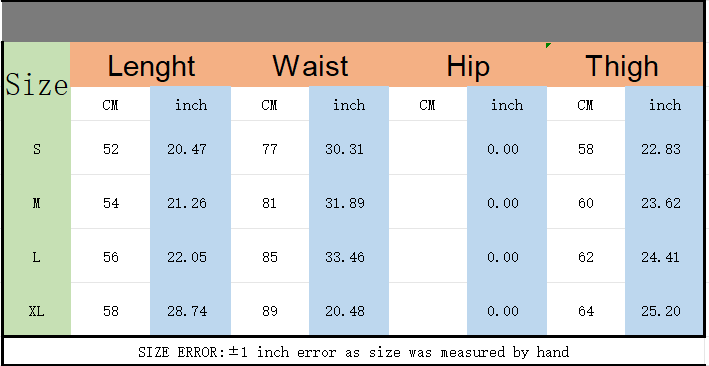Select the Thigh column header

click(x=625, y=65)
